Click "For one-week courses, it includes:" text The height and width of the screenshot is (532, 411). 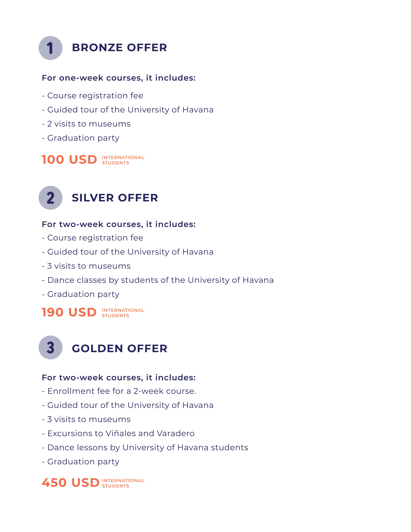[119, 78]
